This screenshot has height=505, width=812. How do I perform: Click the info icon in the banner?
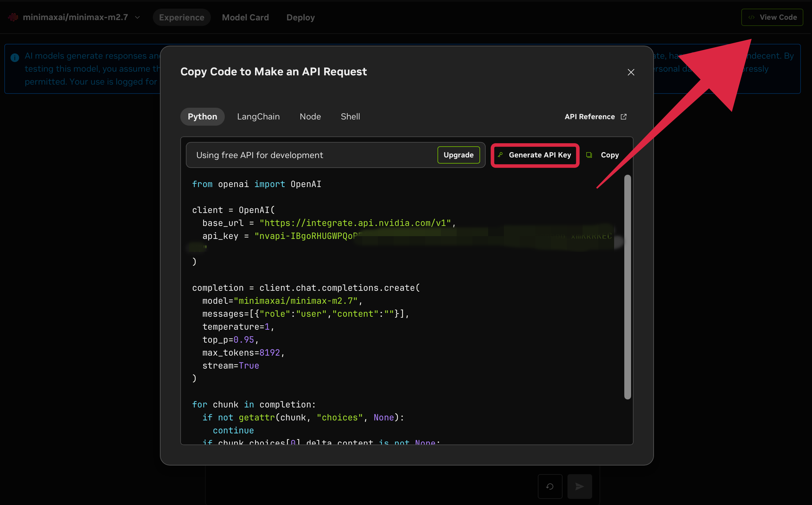click(15, 57)
